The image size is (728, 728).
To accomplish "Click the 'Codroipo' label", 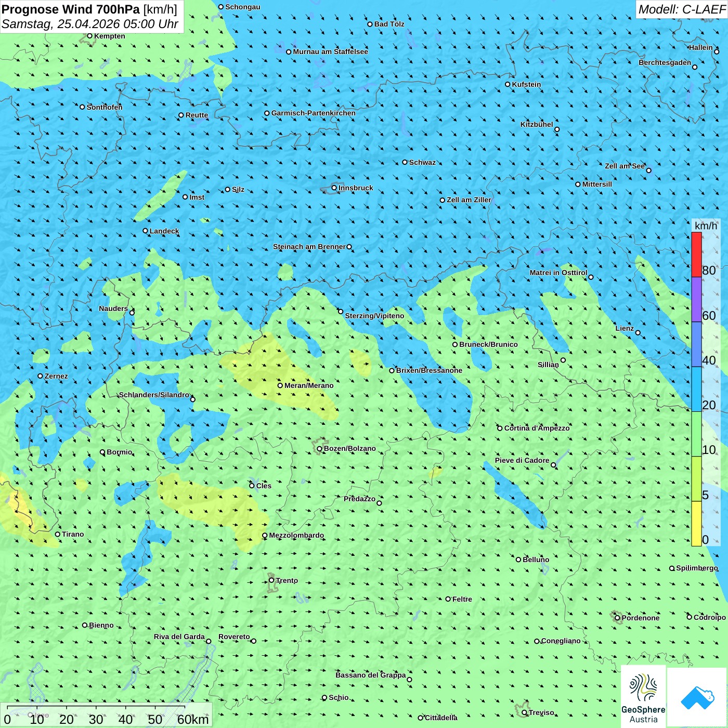I will 710,617.
